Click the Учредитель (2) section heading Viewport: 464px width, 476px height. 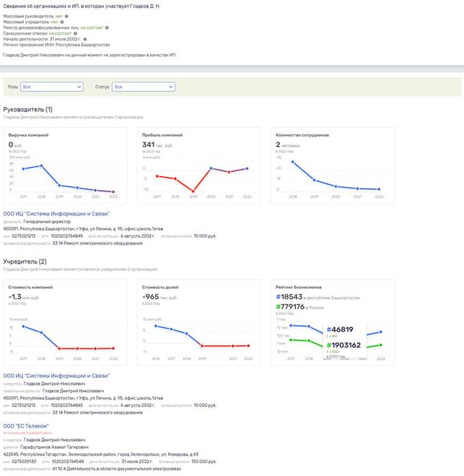click(25, 262)
